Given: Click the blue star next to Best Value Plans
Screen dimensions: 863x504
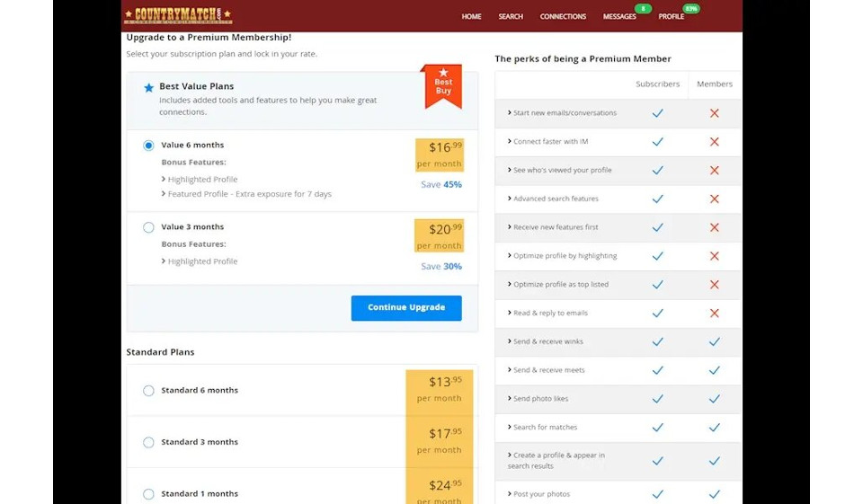Looking at the screenshot, I should click(149, 88).
